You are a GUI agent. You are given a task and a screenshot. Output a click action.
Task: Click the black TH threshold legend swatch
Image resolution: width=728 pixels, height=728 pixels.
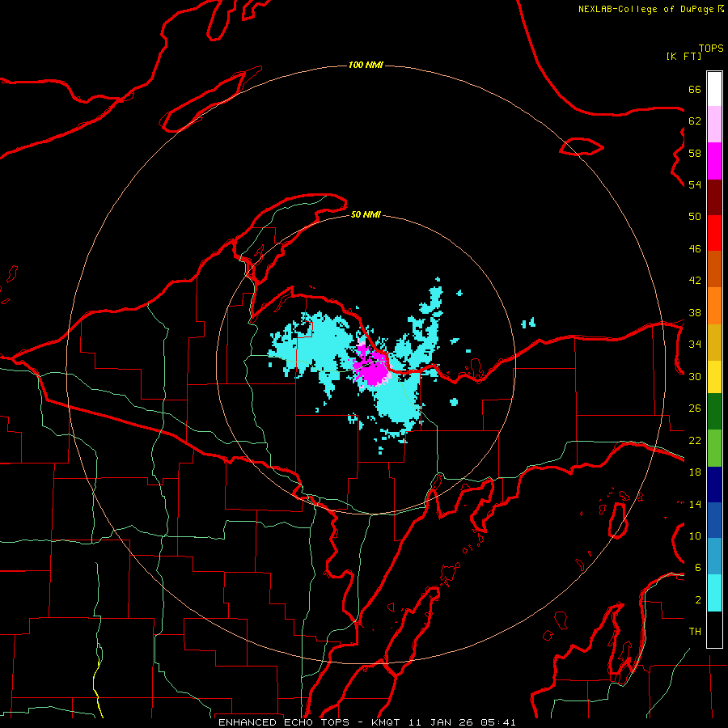point(714,629)
